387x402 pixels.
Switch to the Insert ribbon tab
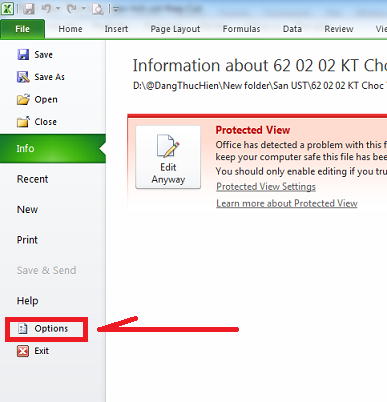pos(116,29)
